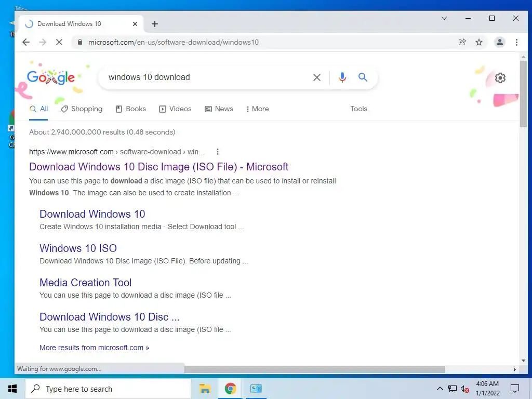The height and width of the screenshot is (399, 532).
Task: Click the horizontal scrollbar thumb
Action: 314,369
